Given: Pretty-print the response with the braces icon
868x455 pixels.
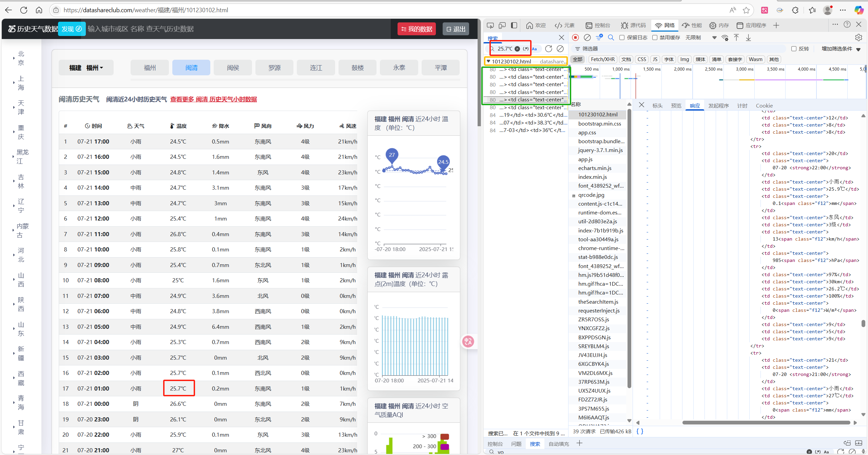Looking at the screenshot, I should coord(640,431).
